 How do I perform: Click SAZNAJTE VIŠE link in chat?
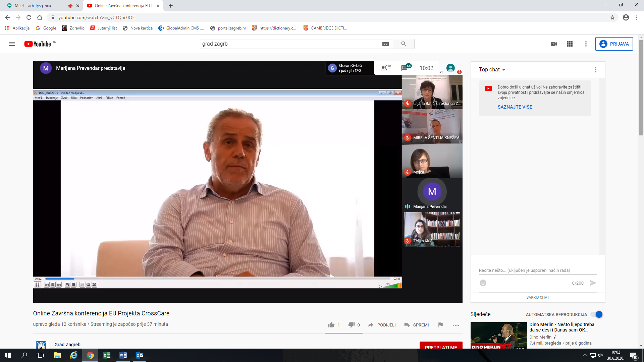(x=515, y=107)
